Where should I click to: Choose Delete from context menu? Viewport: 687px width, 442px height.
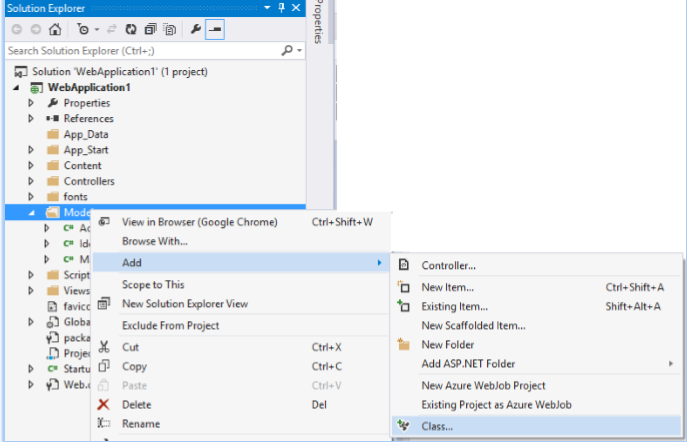(241, 405)
